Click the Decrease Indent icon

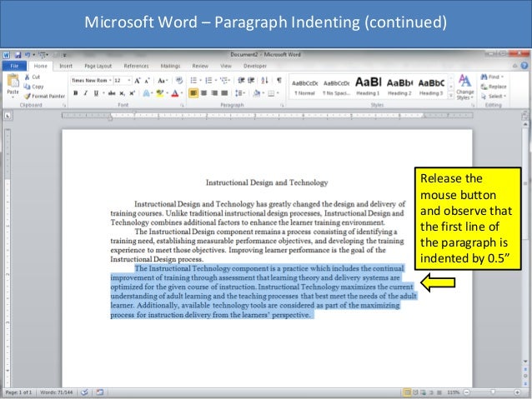tap(241, 80)
